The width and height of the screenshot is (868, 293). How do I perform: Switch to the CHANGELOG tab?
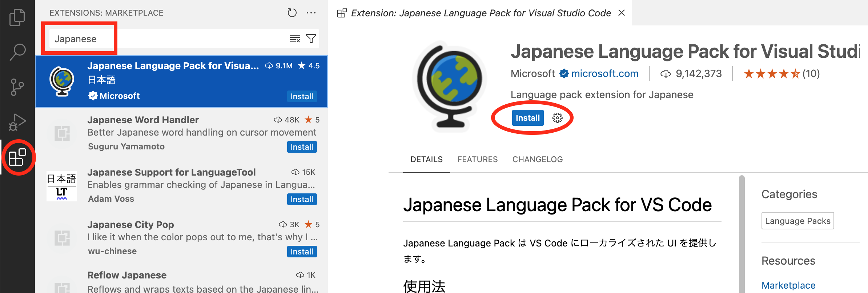point(538,159)
